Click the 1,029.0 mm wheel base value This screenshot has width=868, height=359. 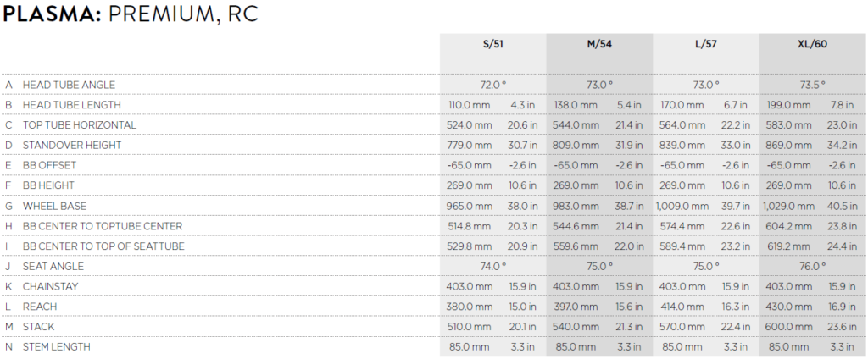788,206
